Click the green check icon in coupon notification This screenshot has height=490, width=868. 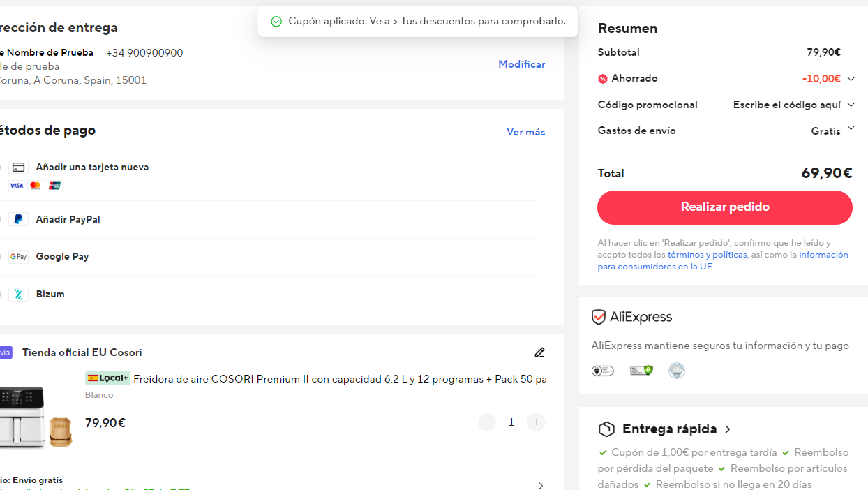point(276,22)
